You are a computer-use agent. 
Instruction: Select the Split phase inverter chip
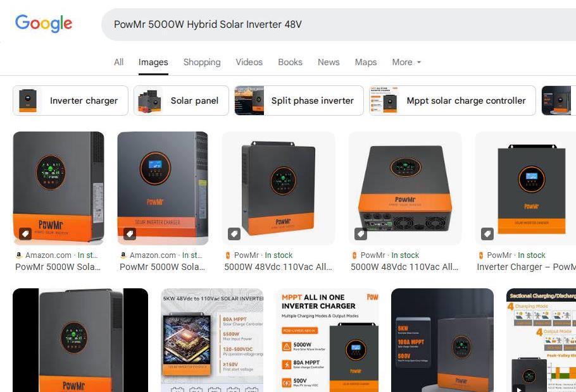(x=299, y=101)
